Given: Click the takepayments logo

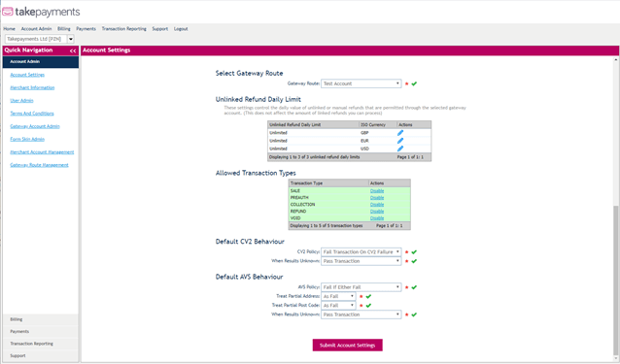Looking at the screenshot, I should (x=41, y=12).
